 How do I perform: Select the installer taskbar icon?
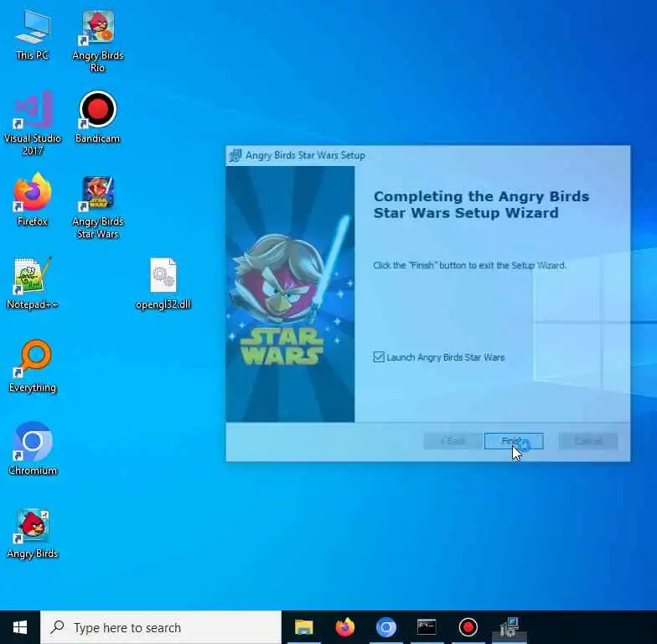click(509, 627)
